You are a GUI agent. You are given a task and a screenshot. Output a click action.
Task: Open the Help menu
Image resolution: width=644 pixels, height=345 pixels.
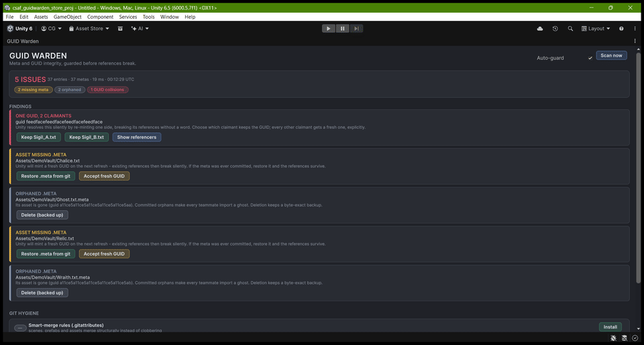coord(190,17)
